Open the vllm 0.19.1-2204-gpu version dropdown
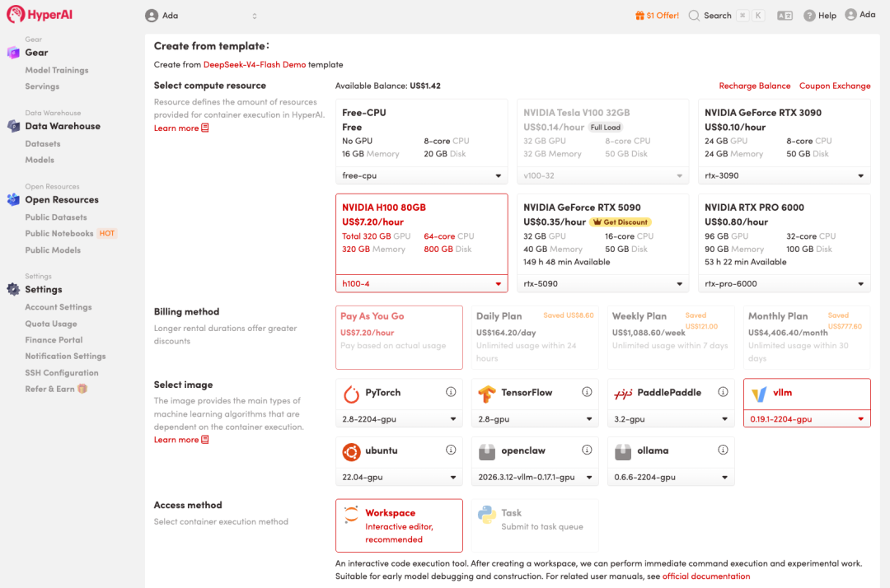This screenshot has width=890, height=588. tap(807, 419)
